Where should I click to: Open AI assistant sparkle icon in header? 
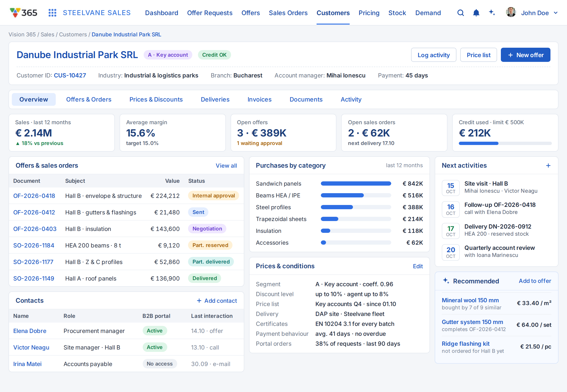[x=492, y=13]
